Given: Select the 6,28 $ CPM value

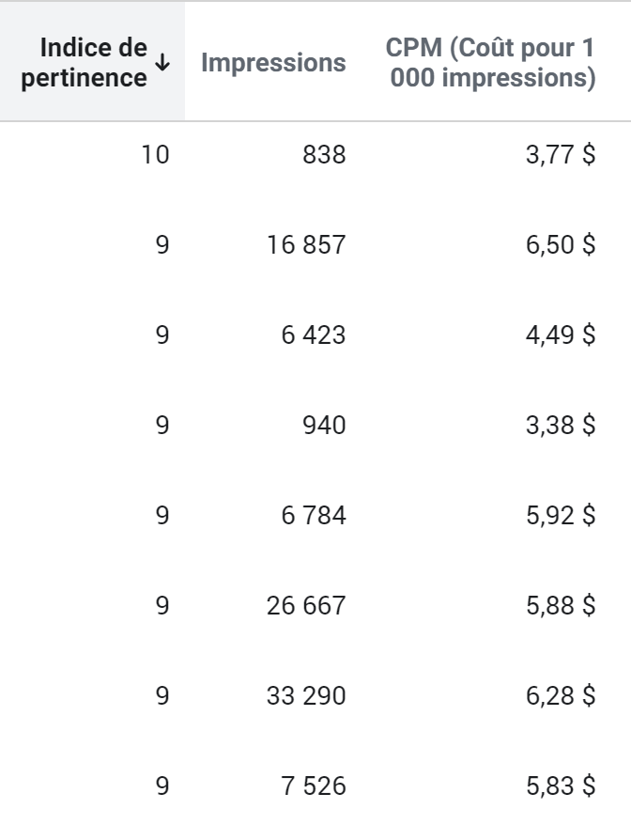Looking at the screenshot, I should point(561,696).
